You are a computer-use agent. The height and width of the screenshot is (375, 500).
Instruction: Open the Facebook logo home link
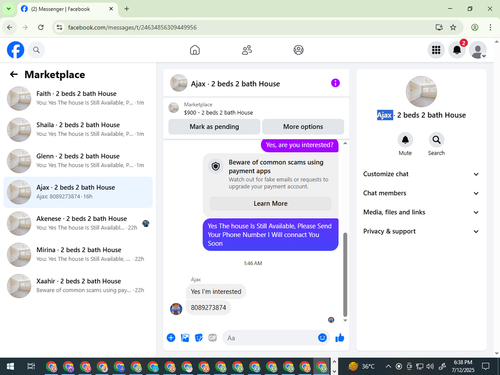tap(16, 50)
